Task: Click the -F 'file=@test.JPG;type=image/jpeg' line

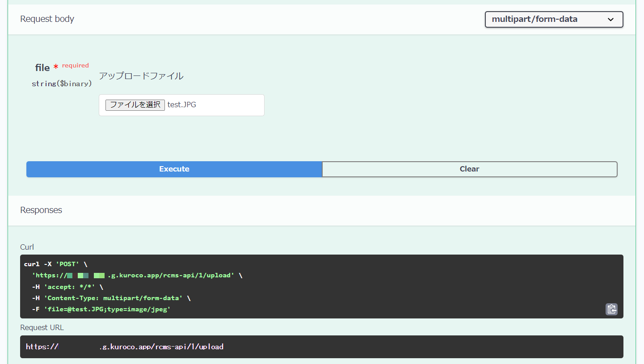Action: point(101,309)
